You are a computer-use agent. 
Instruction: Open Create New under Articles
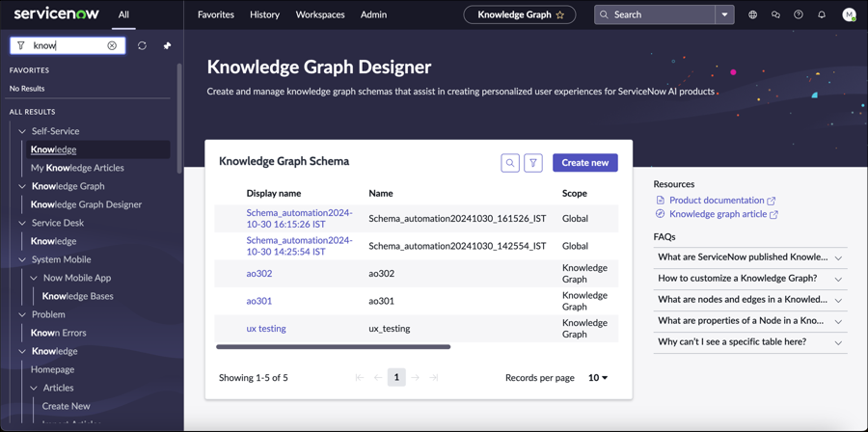[x=66, y=406]
